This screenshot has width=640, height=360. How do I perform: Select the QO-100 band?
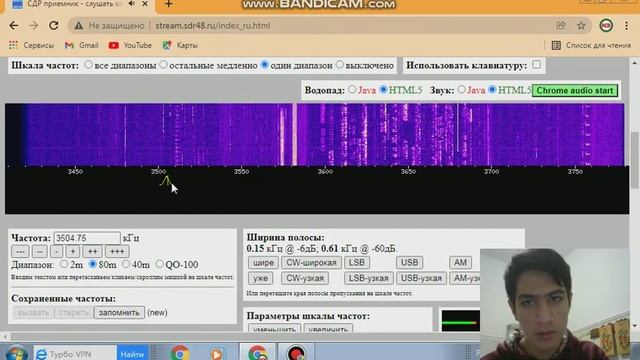click(x=160, y=264)
